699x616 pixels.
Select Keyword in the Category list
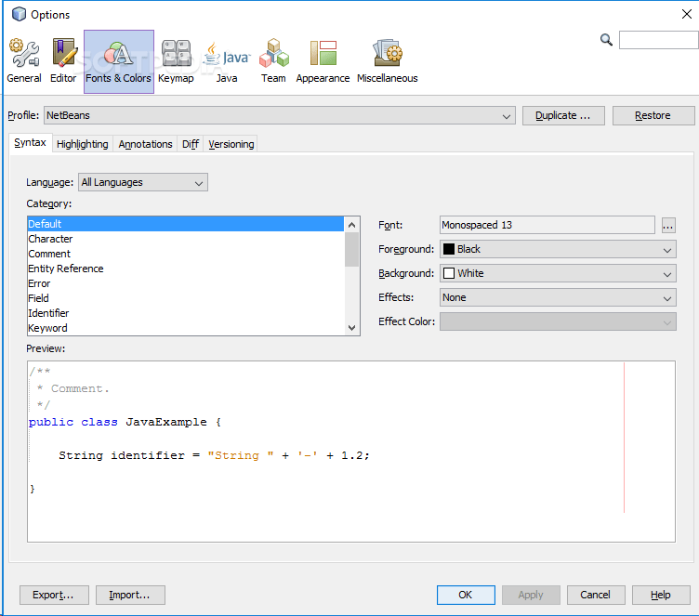(x=186, y=328)
